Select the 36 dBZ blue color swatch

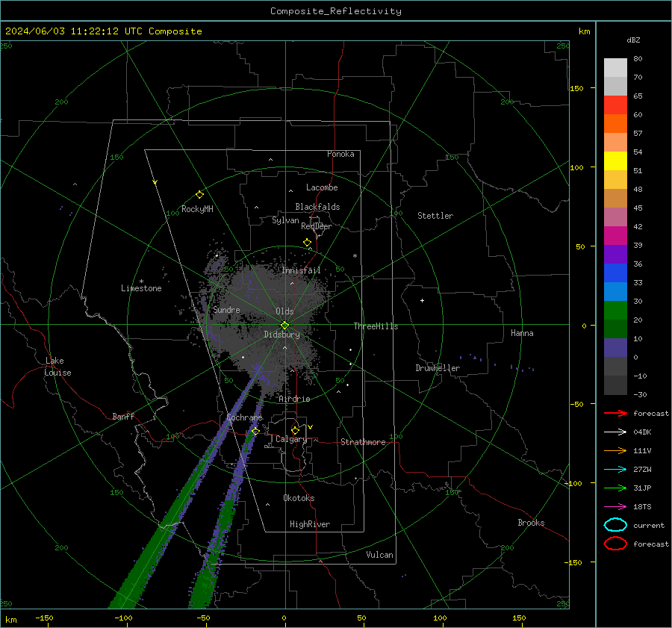615,273
